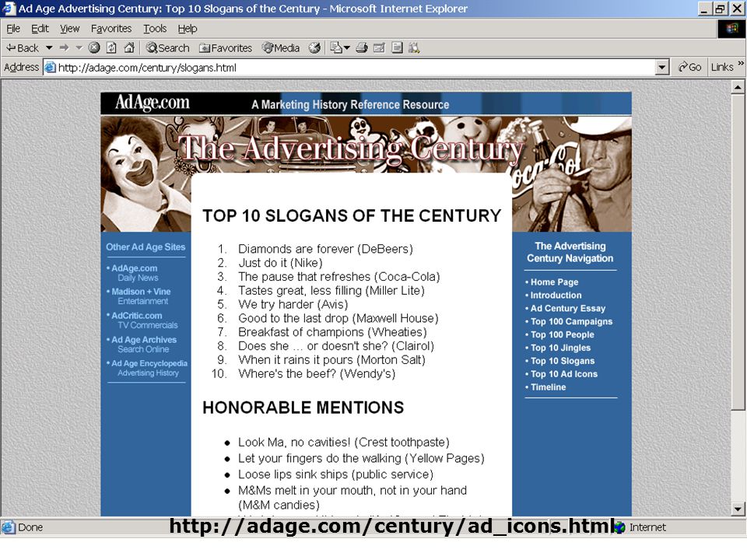Click 'Diamonds are forever (DeBeers)' list item
Viewport: 747px width, 560px height.
325,249
